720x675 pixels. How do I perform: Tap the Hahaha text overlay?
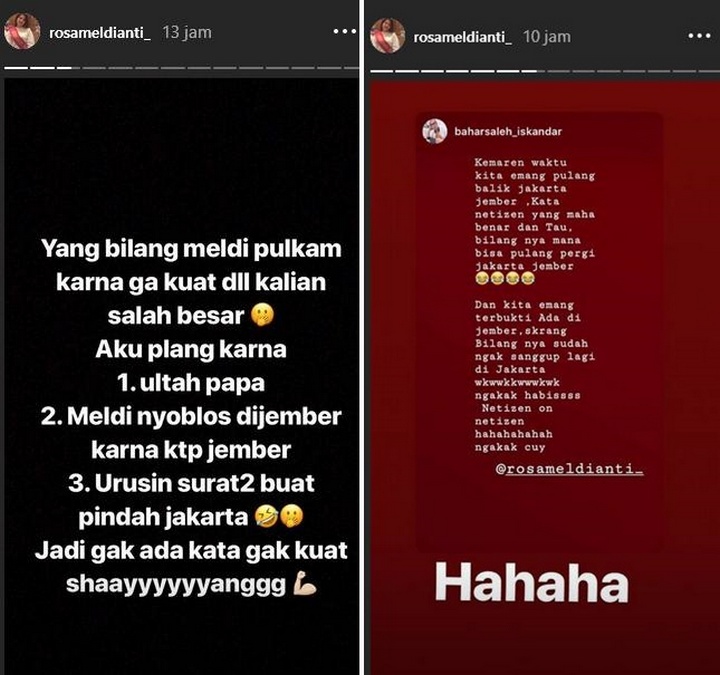click(532, 584)
